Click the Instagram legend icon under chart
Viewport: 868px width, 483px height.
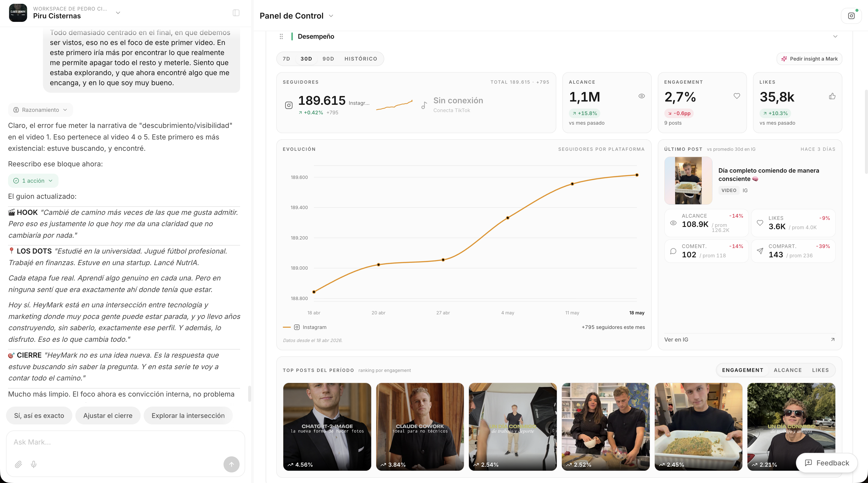click(297, 327)
